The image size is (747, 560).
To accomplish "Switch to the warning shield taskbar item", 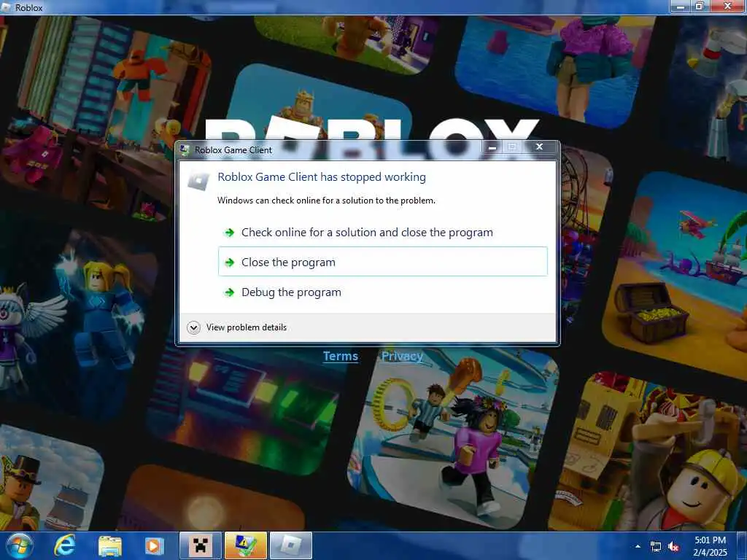I will (245, 545).
